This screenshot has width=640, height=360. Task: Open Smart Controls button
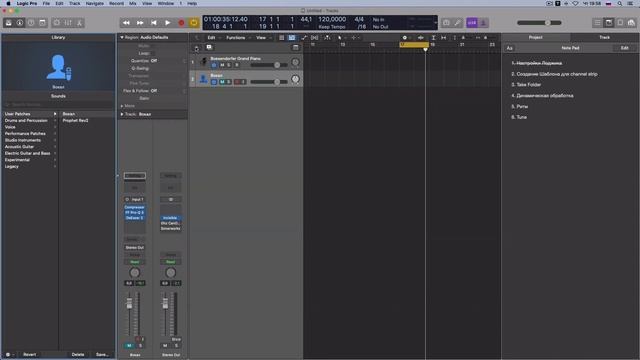pos(57,23)
